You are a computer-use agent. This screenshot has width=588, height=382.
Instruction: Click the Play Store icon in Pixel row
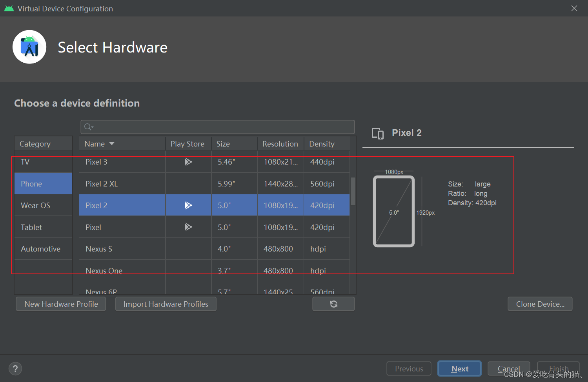coord(188,227)
